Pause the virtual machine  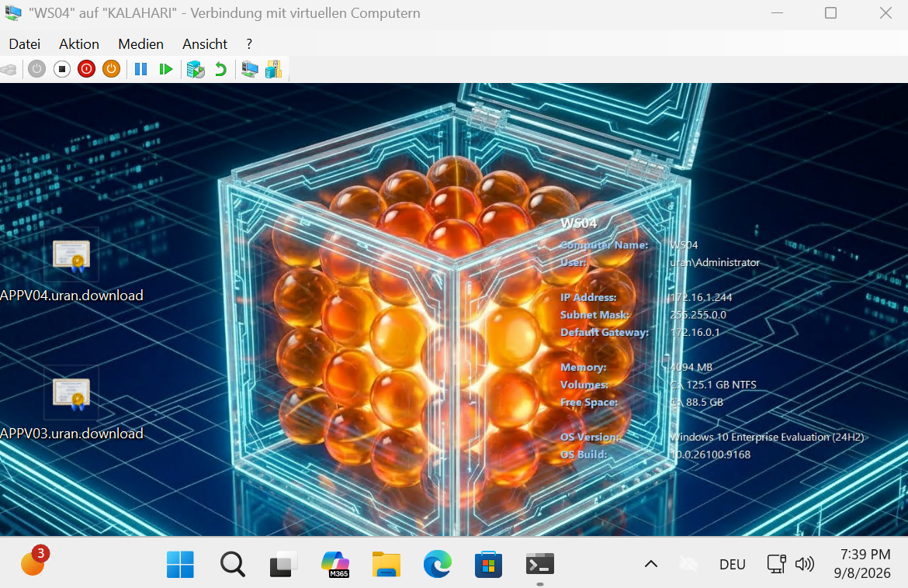(x=140, y=70)
